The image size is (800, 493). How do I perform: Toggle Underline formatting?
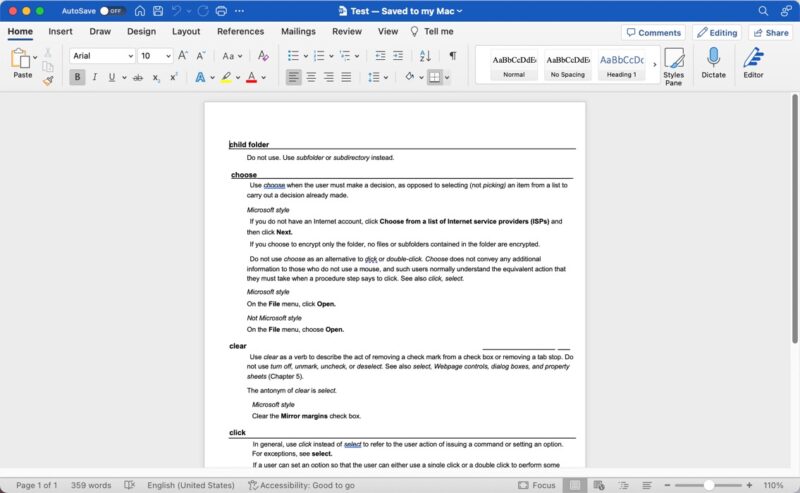point(111,77)
